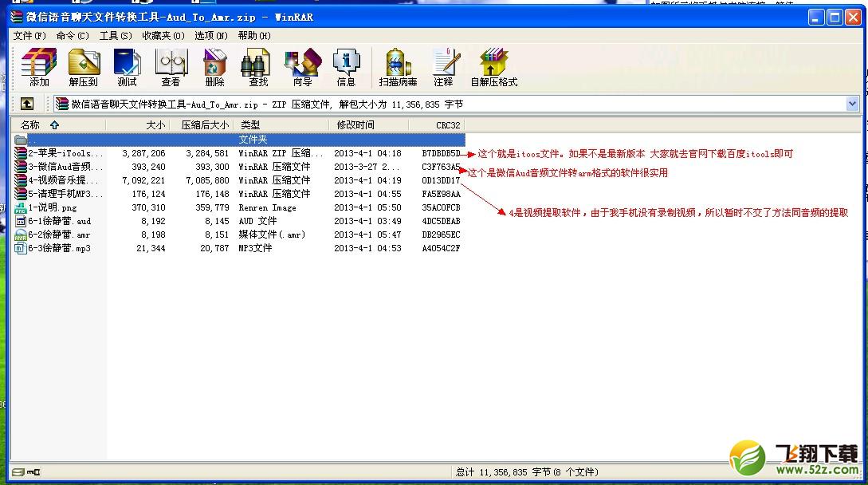This screenshot has width=868, height=485.
Task: Click packed size value 393,300
Action: pyautogui.click(x=212, y=166)
